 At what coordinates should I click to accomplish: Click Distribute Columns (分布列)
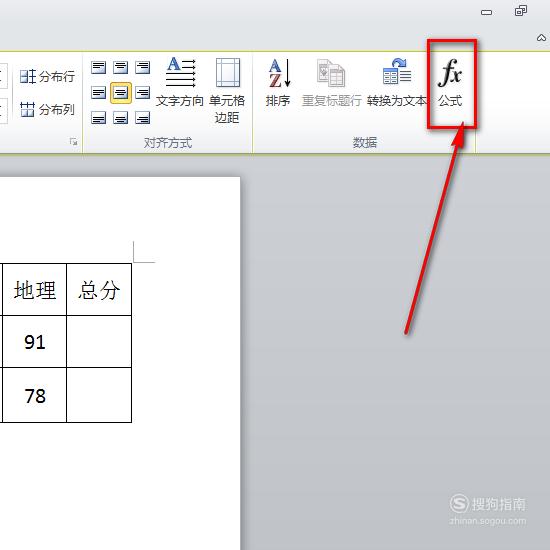(47, 109)
